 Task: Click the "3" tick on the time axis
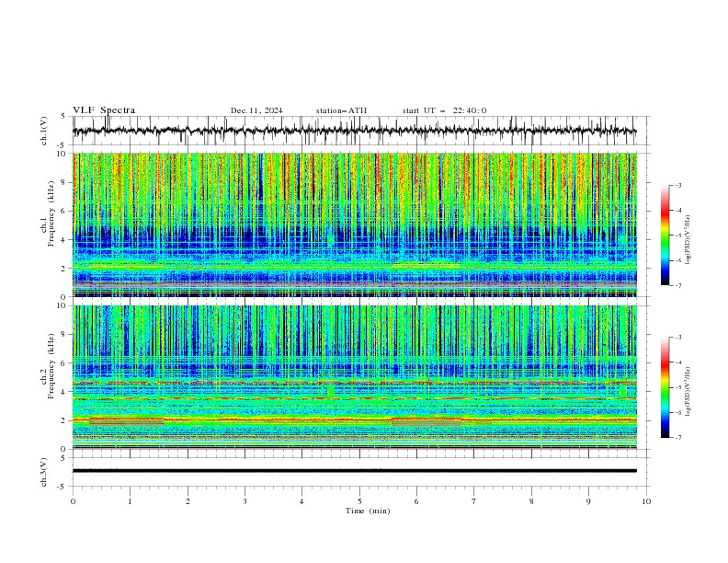click(245, 501)
